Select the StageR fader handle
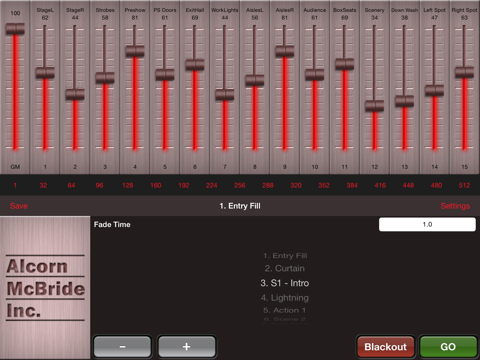 click(75, 94)
